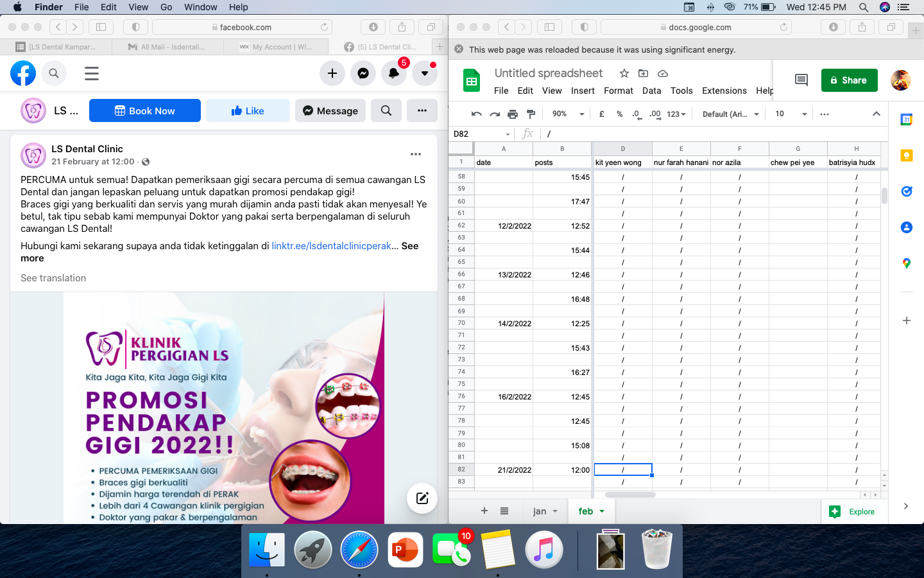
Task: Open the name box D82 dropdown
Action: coord(508,134)
